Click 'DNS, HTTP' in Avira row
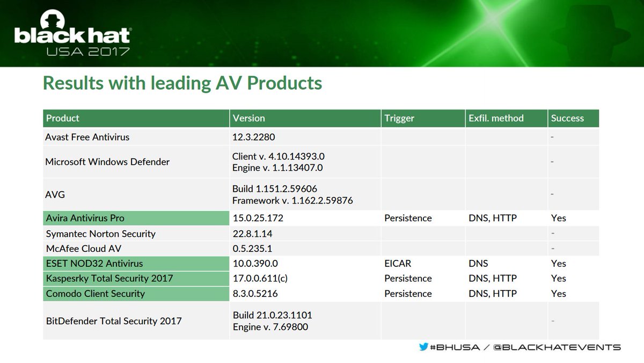Image resolution: width=644 pixels, height=363 pixels. pos(492,219)
